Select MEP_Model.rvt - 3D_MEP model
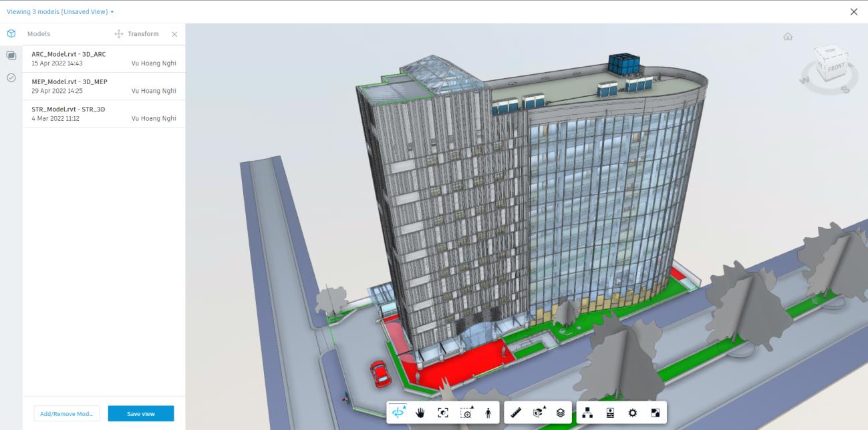The width and height of the screenshot is (868, 430). 104,86
